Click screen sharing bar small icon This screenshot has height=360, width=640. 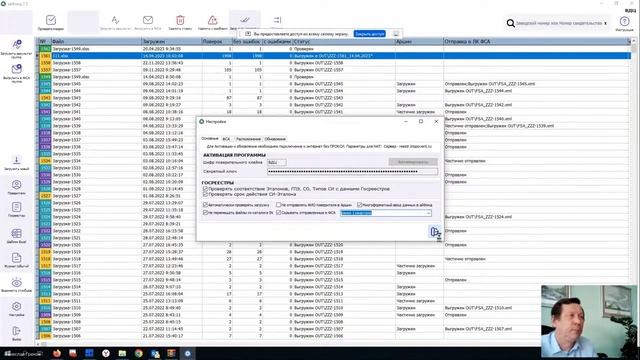click(396, 34)
